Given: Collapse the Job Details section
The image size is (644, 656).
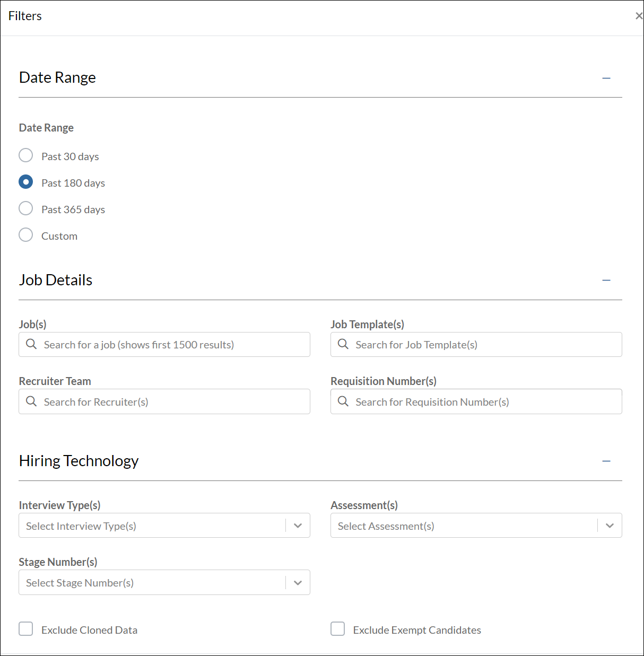Looking at the screenshot, I should 606,280.
